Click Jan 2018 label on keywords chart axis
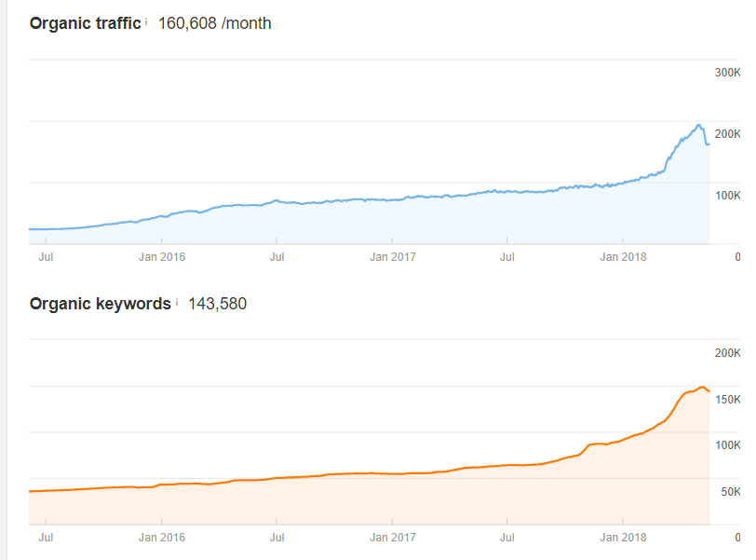 click(x=623, y=538)
